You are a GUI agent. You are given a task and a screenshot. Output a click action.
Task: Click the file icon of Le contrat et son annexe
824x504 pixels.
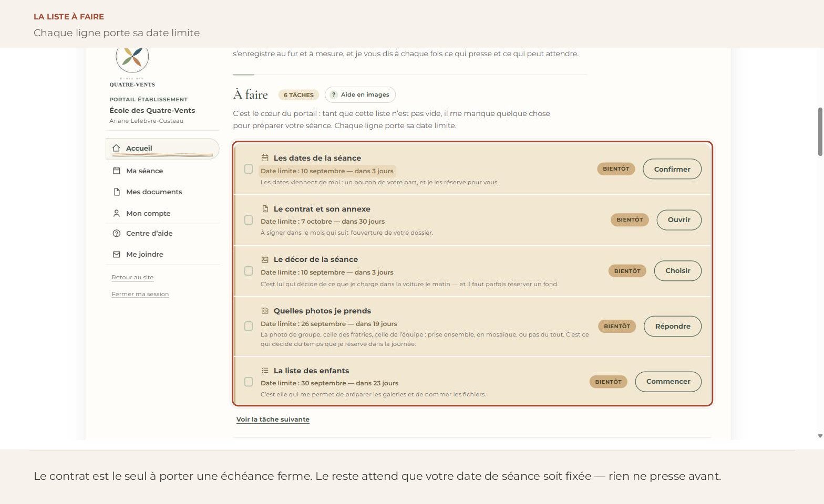coord(265,208)
